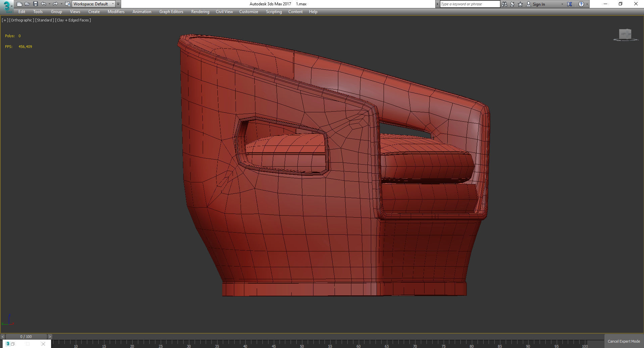Click the binoculars search icon
Screen dimensions: 644x348
point(504,4)
